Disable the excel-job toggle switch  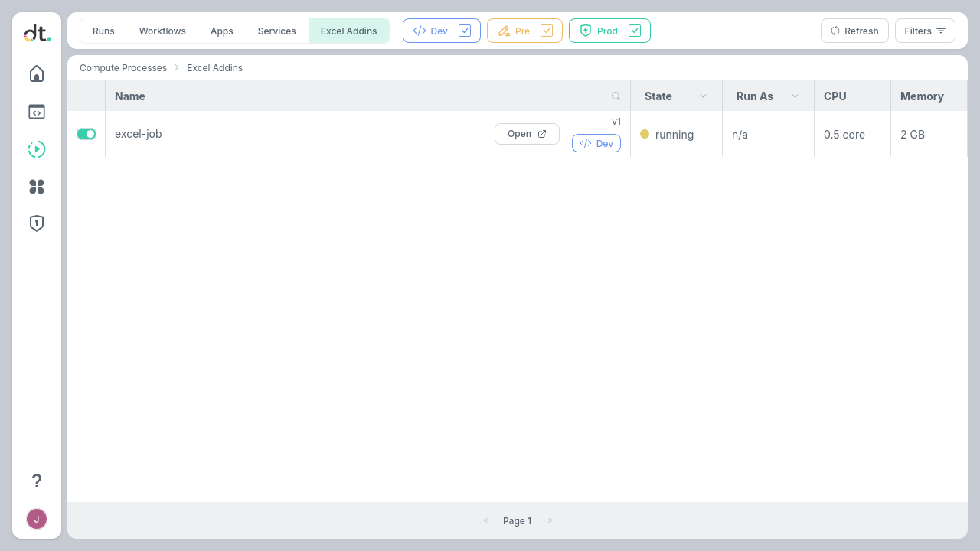pyautogui.click(x=87, y=134)
